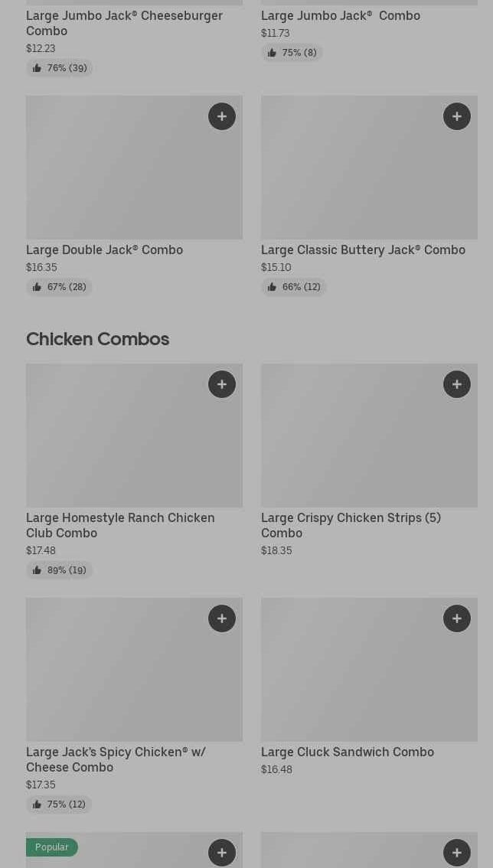Add Large Jack's Spicy Chicken Combo

pos(222,618)
